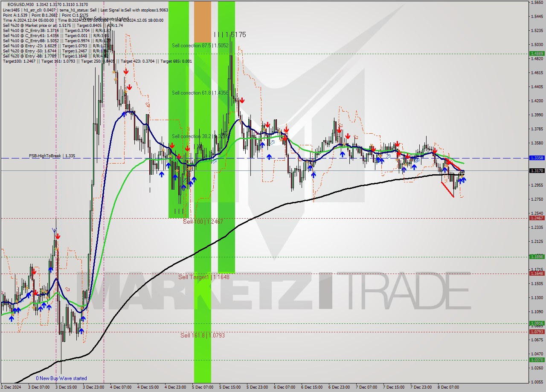
Task: Click the 'Sell %10 @ C_Entry61: 1.4356' line
Action: (56, 35)
